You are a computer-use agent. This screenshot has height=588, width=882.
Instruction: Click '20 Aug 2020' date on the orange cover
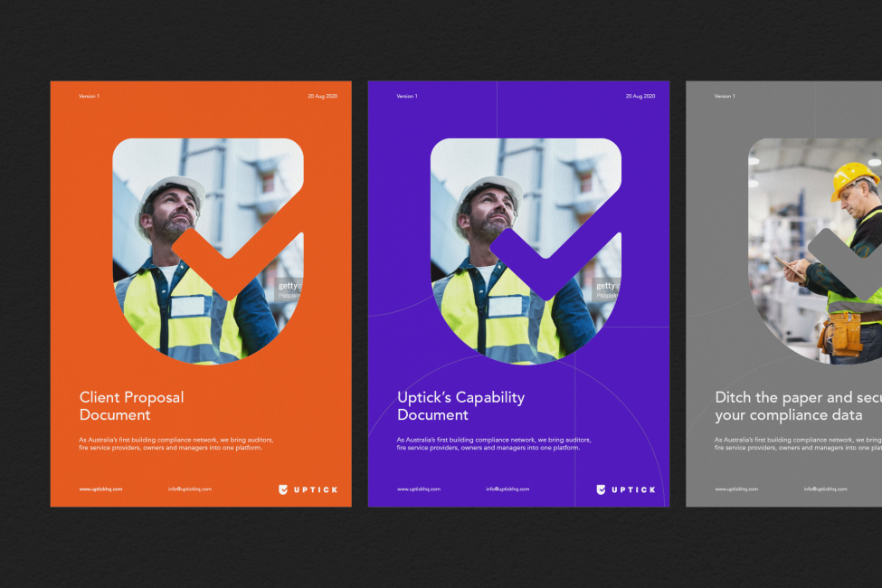tap(322, 96)
